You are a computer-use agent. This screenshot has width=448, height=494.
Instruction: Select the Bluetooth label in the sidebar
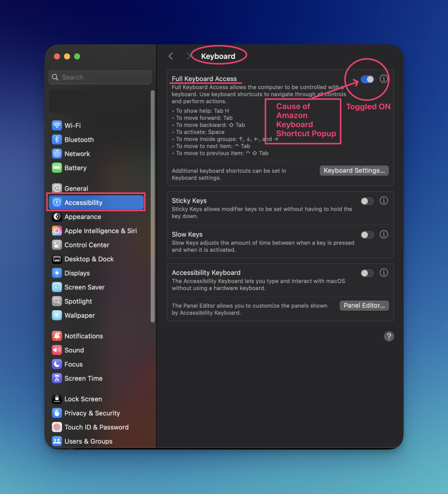79,139
